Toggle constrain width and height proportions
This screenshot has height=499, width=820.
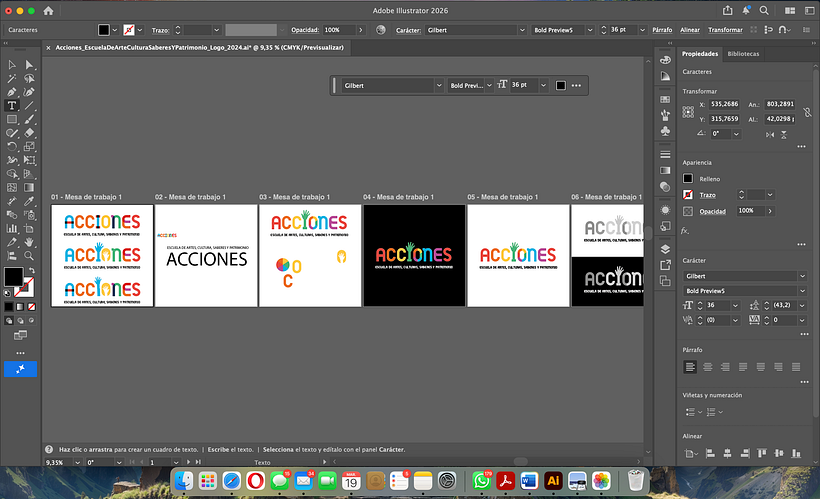[807, 111]
